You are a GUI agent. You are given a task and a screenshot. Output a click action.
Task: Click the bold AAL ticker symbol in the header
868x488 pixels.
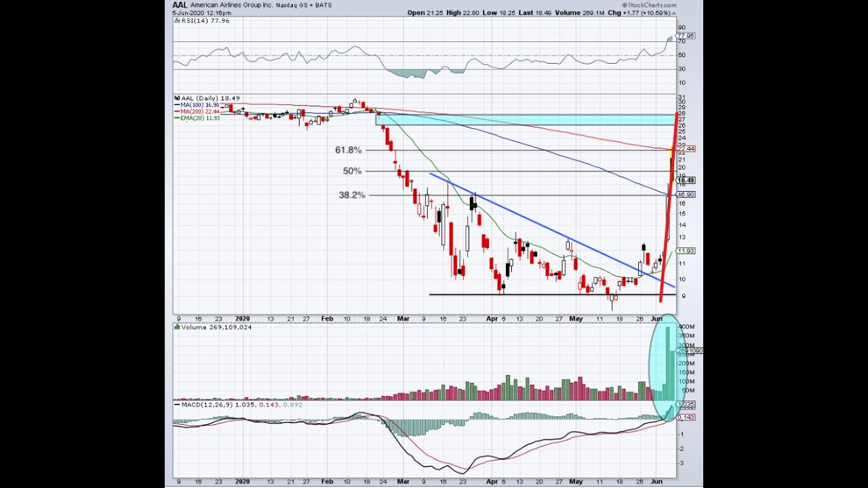[180, 4]
